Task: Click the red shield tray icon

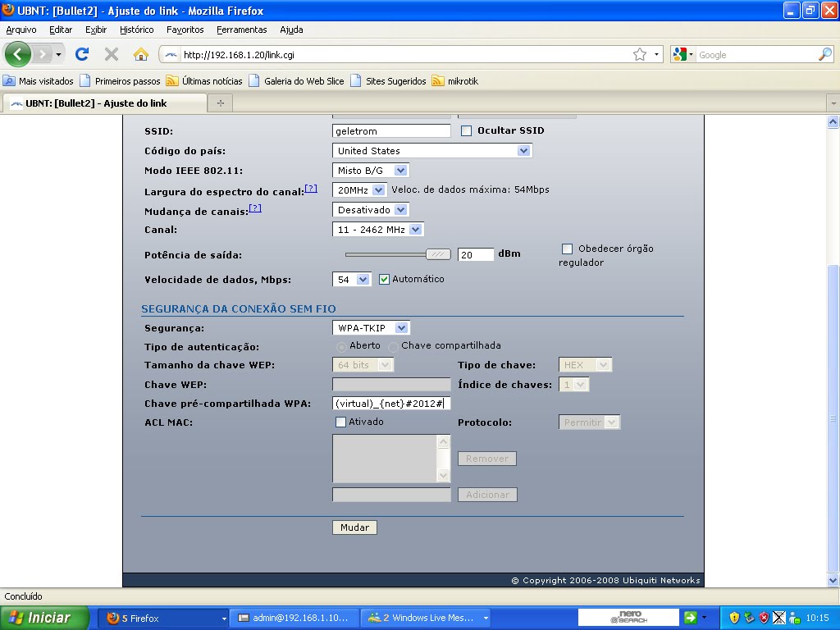Action: [765, 618]
